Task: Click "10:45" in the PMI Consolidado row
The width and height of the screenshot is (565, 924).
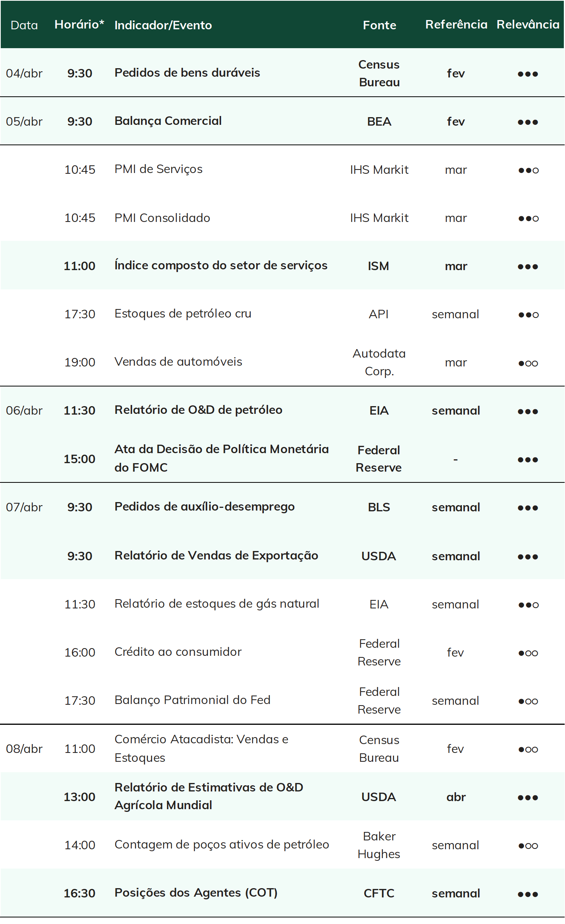Action: (80, 218)
